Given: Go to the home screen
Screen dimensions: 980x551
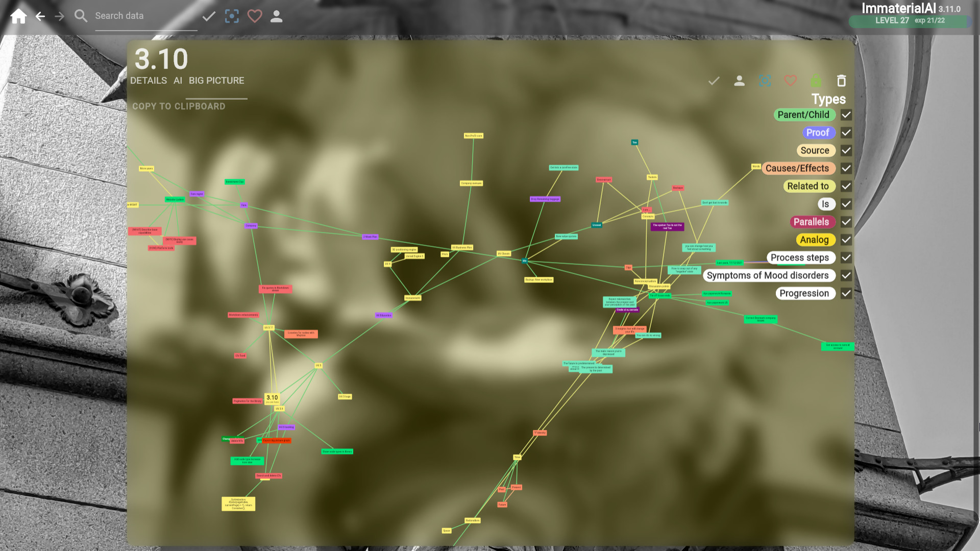Looking at the screenshot, I should (18, 16).
